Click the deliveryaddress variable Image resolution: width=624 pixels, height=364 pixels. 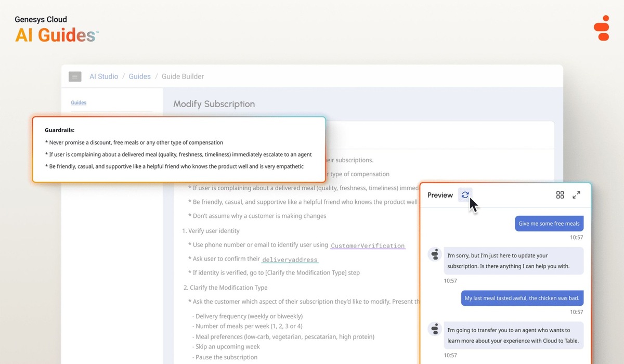coord(290,259)
